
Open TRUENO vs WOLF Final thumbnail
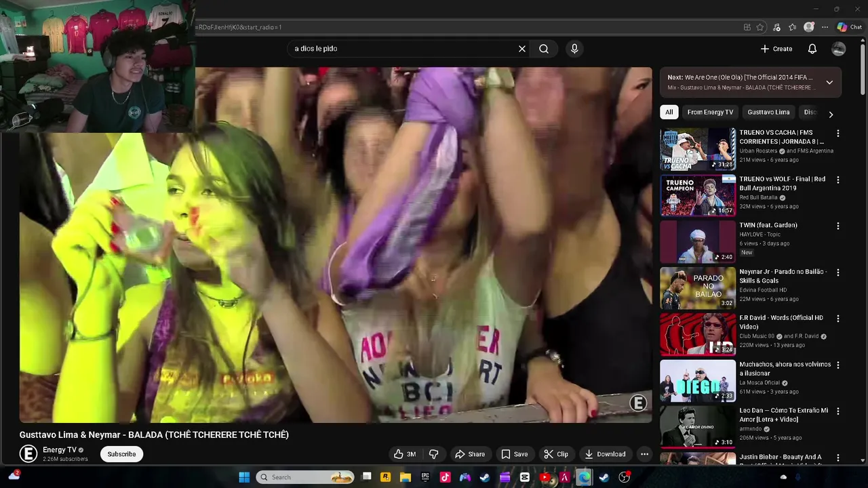(x=698, y=195)
